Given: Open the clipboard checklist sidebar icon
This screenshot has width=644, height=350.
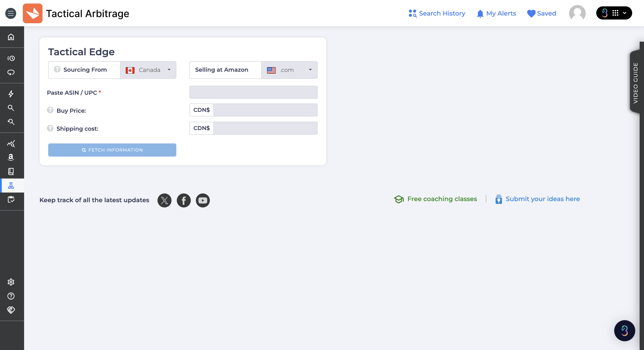Looking at the screenshot, I should (11, 200).
